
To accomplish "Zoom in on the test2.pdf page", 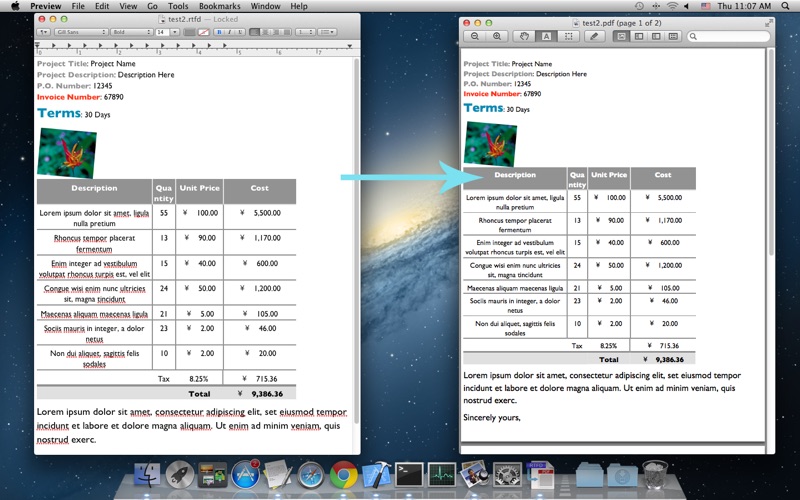I will pos(497,36).
